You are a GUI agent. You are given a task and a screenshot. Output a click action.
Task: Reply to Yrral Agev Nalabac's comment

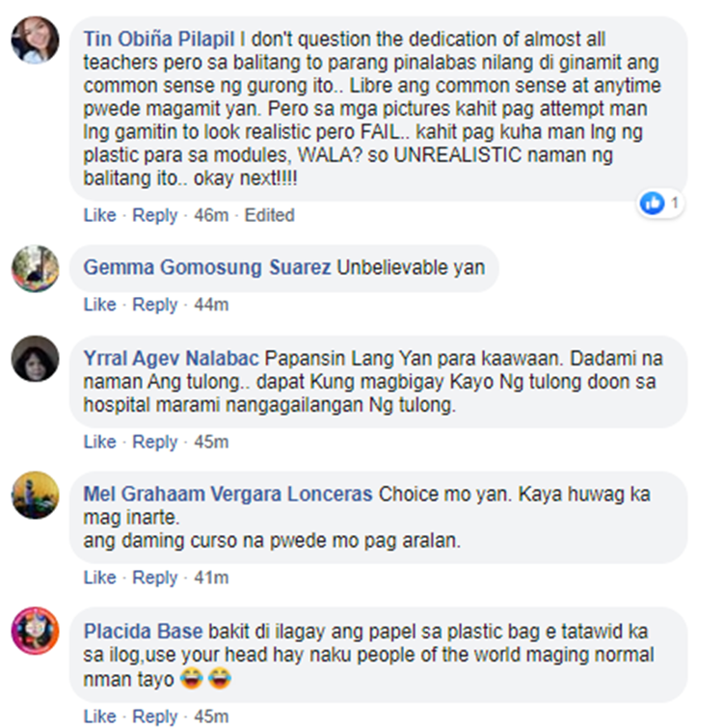pyautogui.click(x=155, y=442)
